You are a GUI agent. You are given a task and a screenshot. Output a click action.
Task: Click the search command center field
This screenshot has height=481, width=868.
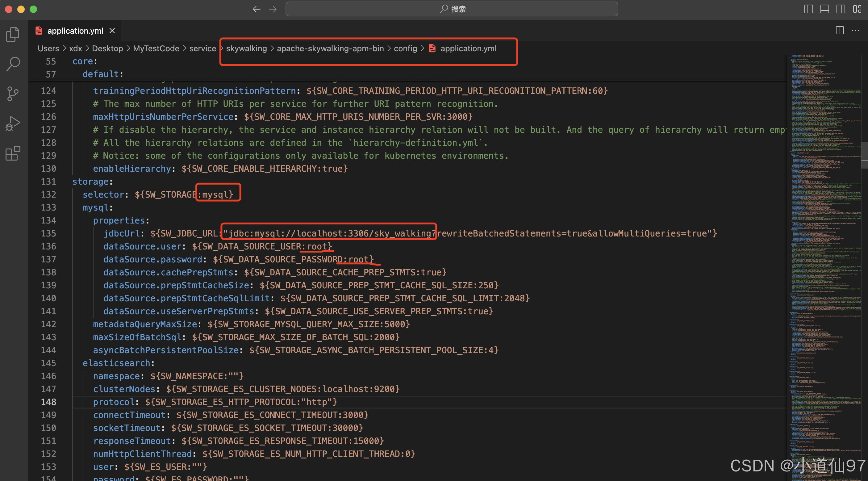coord(452,9)
